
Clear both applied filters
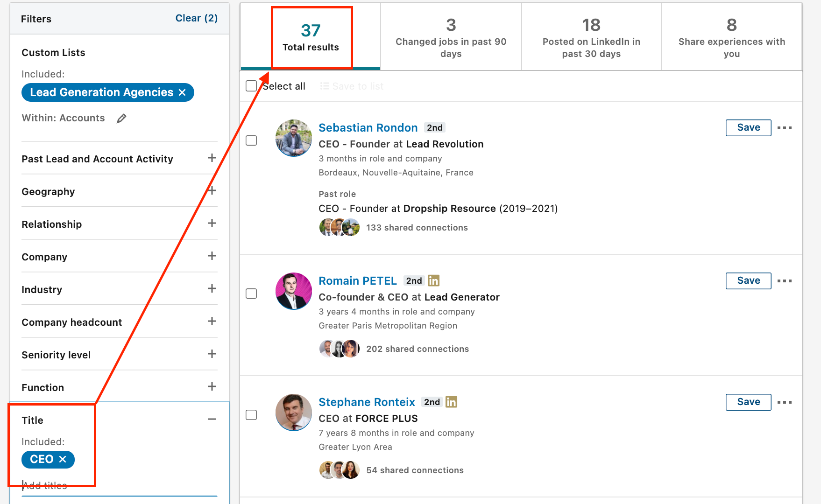tap(196, 18)
